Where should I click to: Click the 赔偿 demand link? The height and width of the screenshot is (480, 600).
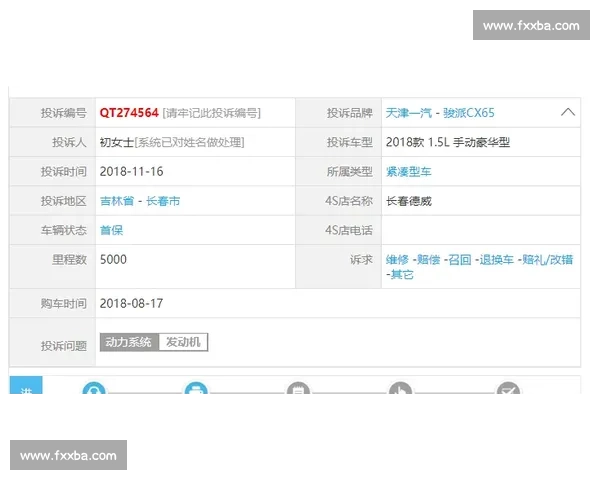429,260
